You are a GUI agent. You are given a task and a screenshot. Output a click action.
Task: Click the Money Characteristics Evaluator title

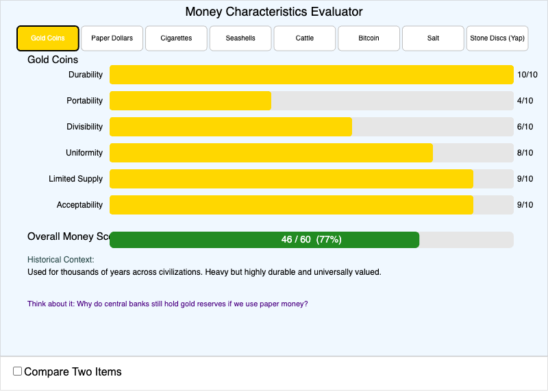pos(274,12)
